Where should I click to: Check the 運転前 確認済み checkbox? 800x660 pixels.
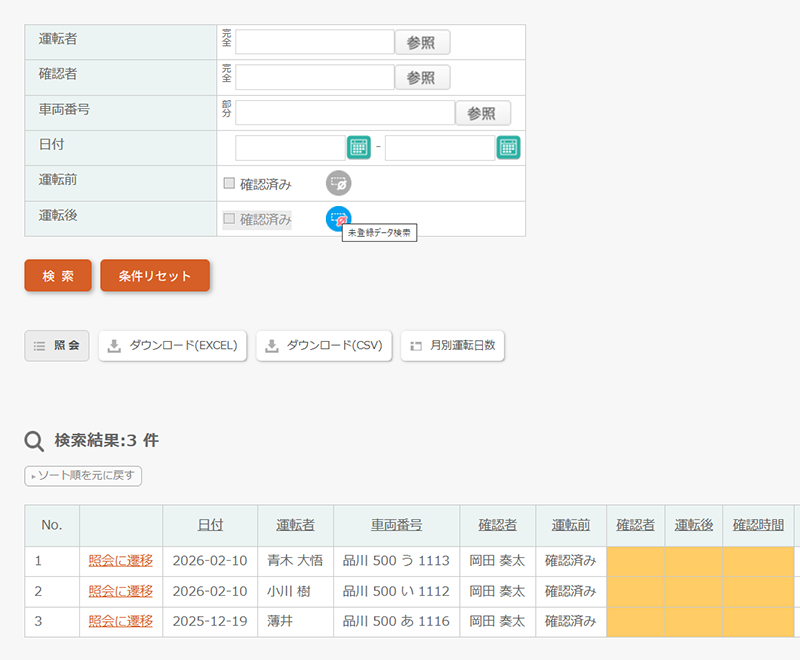tap(229, 184)
